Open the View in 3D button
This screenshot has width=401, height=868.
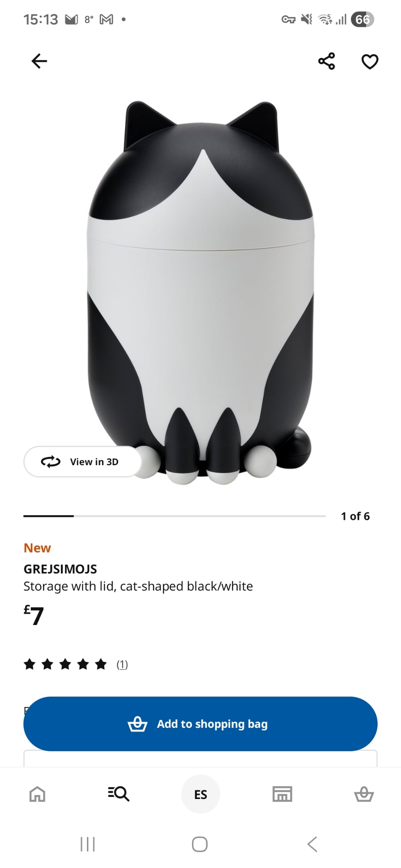click(x=83, y=462)
